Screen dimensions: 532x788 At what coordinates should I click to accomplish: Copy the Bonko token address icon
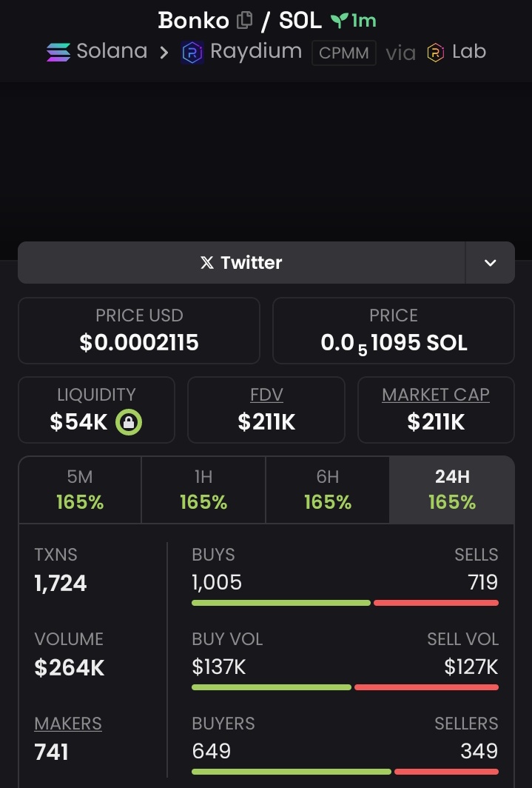click(x=244, y=20)
